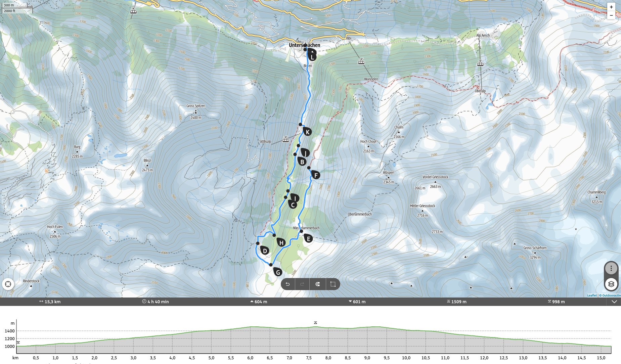Viewport: 621px width, 364px height.
Task: Reverse route direction with loop-arrow icon
Action: [318, 284]
